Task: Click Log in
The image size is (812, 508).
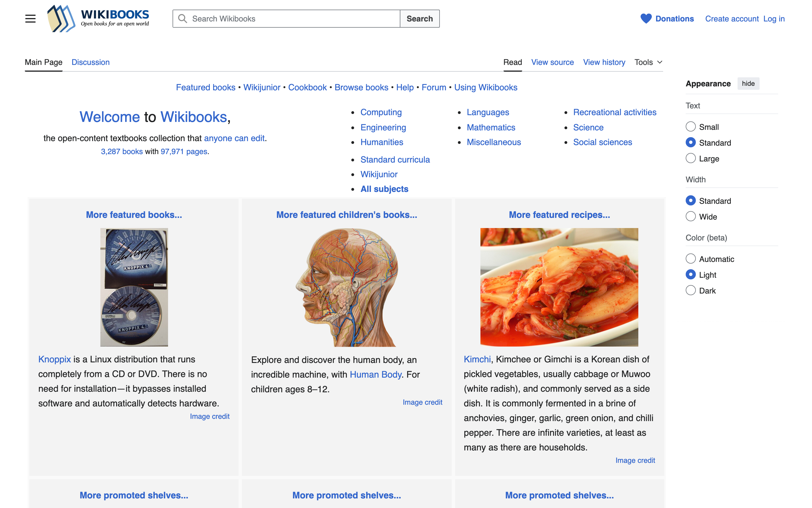Action: (774, 18)
